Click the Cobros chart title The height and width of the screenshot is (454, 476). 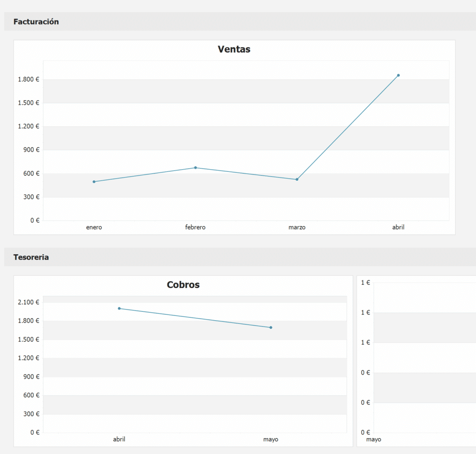click(183, 285)
